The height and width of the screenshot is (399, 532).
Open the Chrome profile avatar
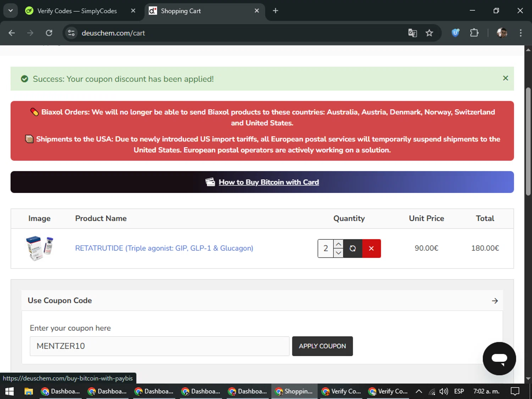pyautogui.click(x=502, y=33)
